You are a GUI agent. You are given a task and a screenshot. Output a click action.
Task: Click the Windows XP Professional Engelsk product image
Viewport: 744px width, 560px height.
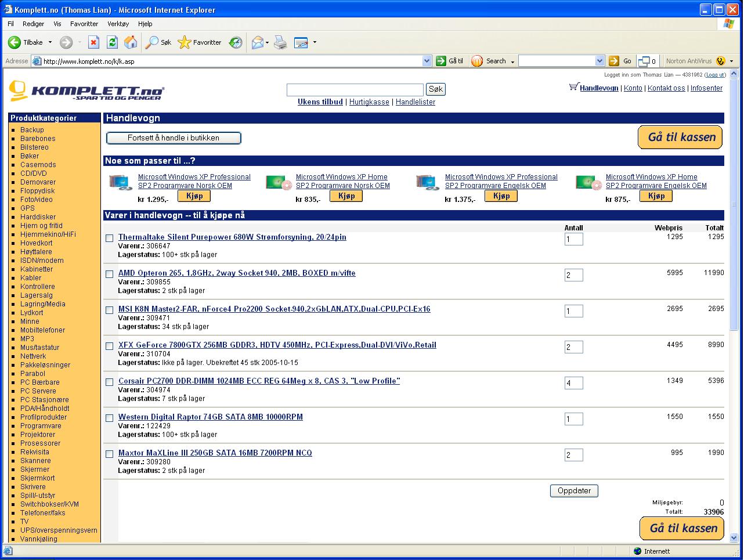tap(428, 183)
